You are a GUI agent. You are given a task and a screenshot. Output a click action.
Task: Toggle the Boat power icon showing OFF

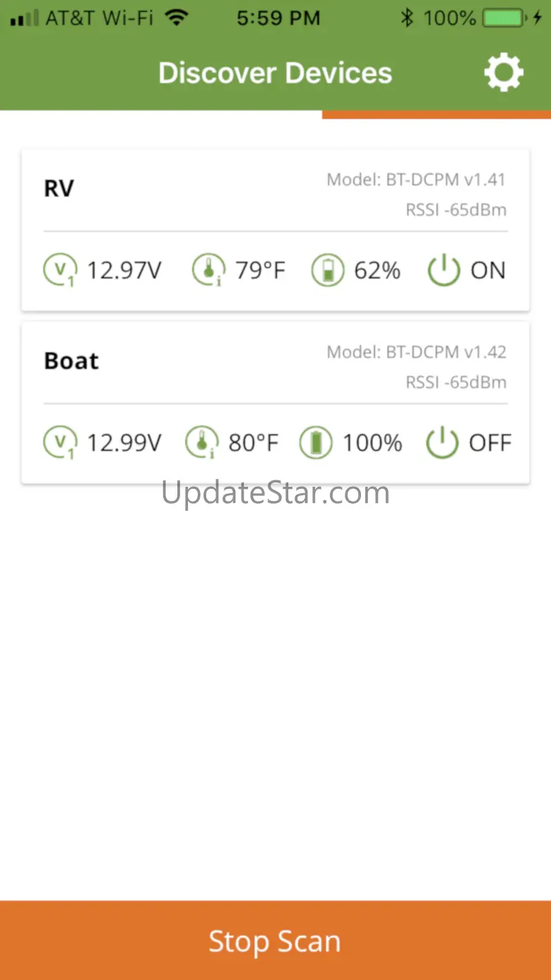coord(442,443)
